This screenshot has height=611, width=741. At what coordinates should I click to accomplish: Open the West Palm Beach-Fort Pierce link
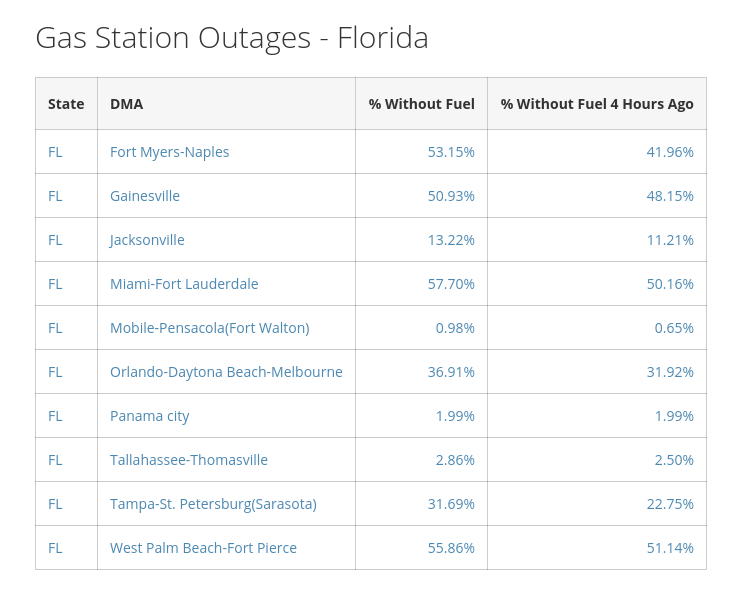[x=203, y=548]
